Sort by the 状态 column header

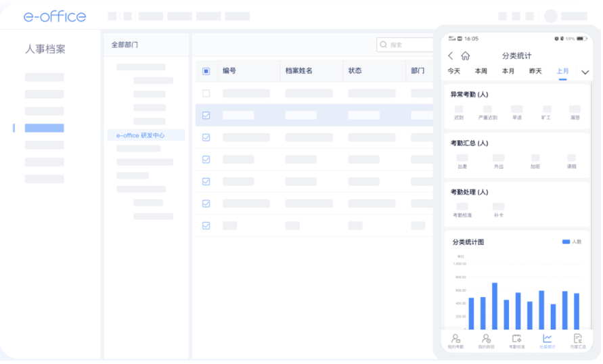(x=355, y=71)
